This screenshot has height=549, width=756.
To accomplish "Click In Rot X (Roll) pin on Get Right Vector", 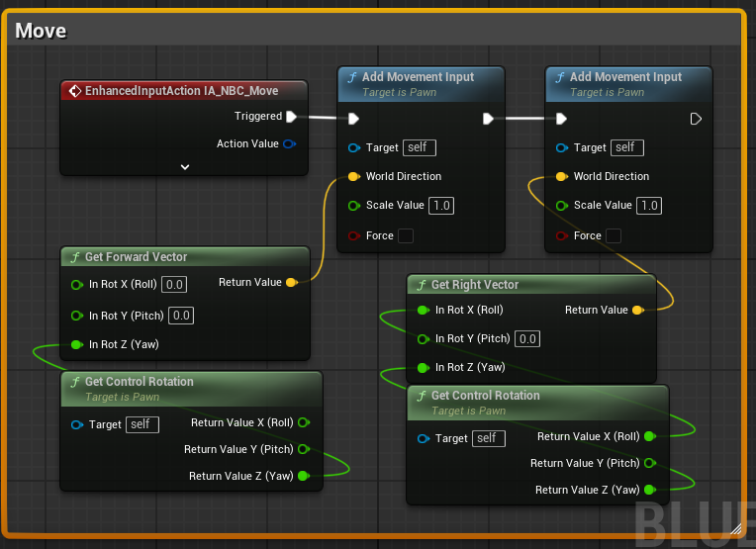I will [423, 310].
